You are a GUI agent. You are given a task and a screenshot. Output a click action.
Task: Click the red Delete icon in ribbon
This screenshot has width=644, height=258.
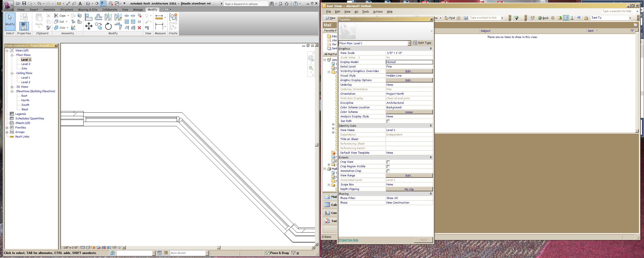tap(139, 28)
